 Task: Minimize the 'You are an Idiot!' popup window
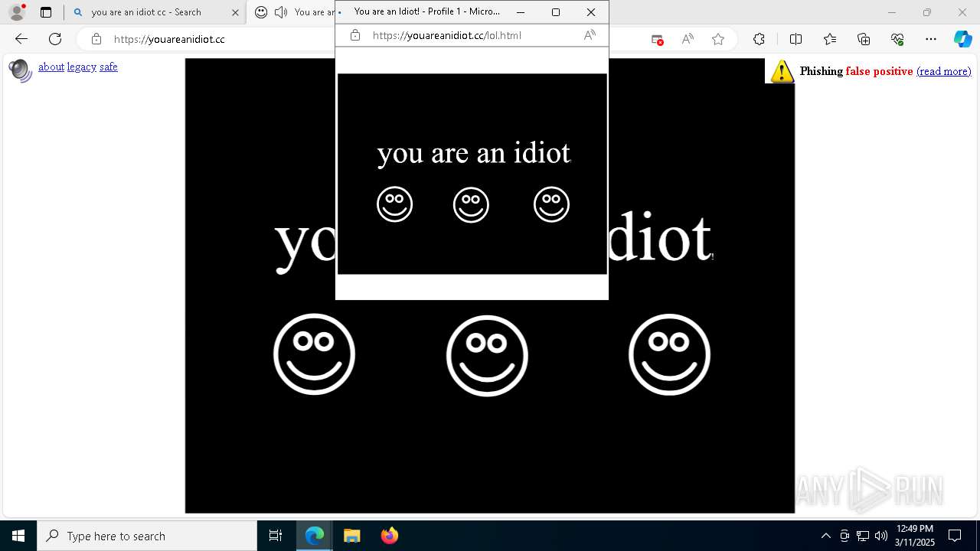click(x=521, y=12)
